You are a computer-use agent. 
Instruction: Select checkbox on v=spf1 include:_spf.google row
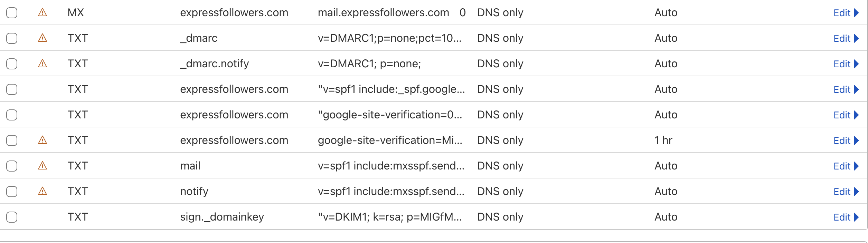click(12, 89)
